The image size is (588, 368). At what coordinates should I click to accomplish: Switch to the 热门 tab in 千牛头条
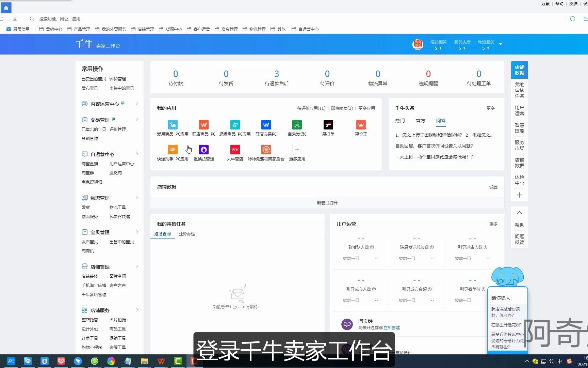point(400,121)
